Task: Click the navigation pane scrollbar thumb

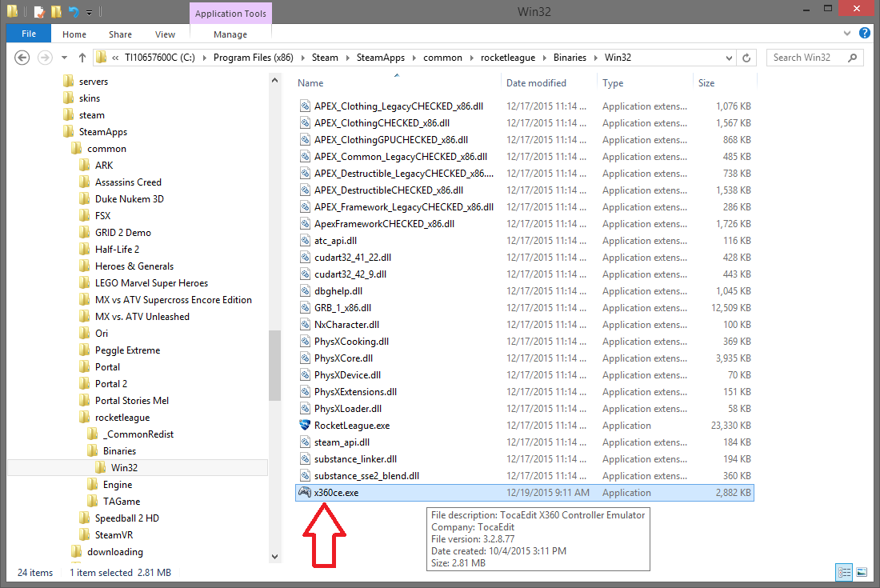Action: [x=274, y=366]
